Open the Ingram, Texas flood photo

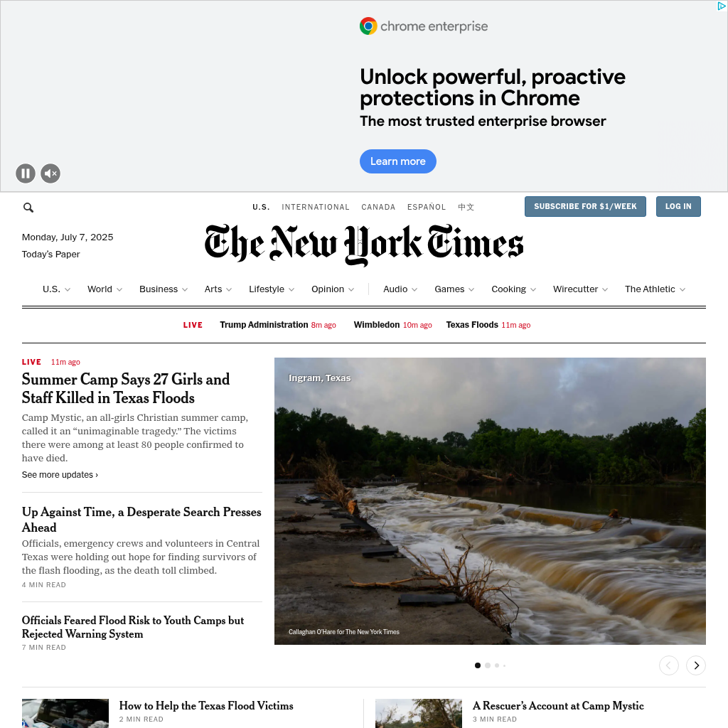click(490, 501)
